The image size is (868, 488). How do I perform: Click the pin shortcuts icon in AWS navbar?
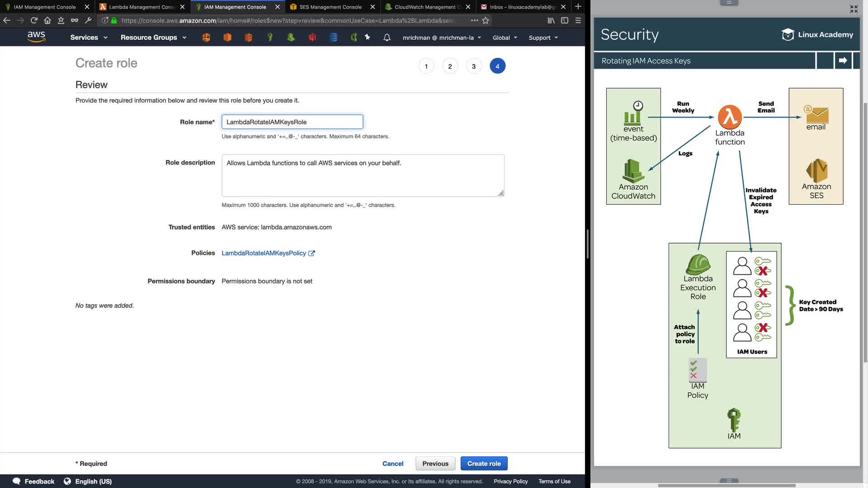[x=367, y=38]
